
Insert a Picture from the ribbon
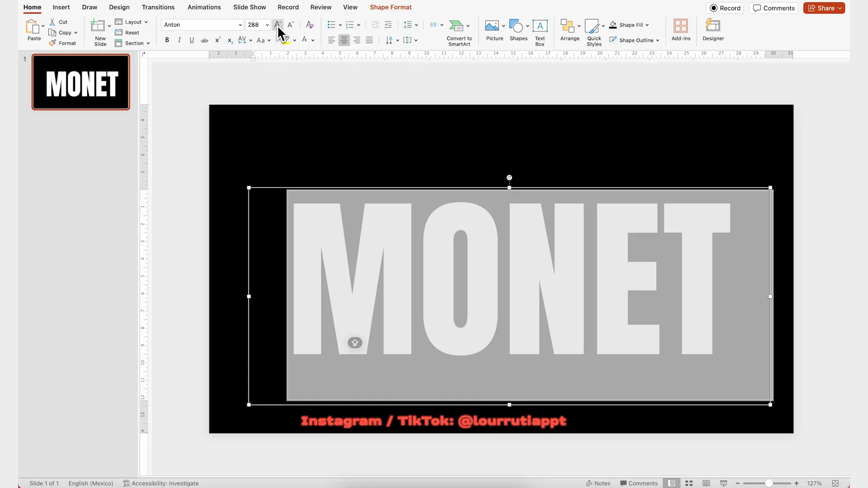491,26
